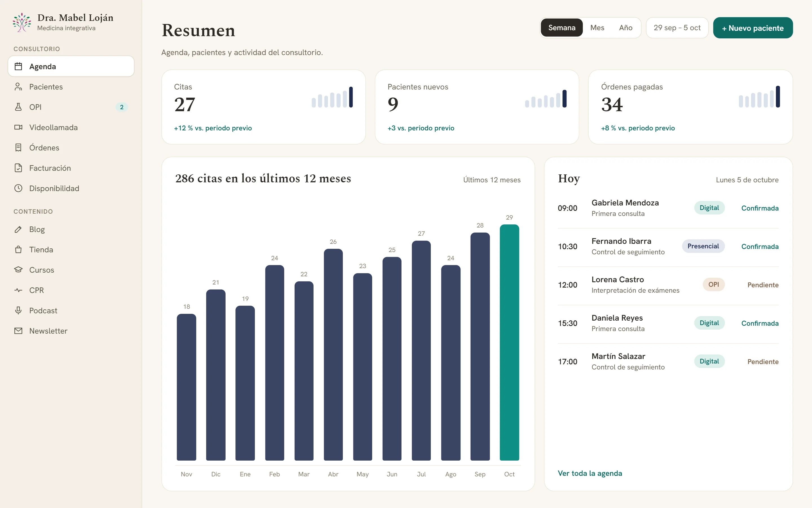Open the Pacientes nuevos card sparkline
This screenshot has height=508, width=812.
tap(546, 98)
